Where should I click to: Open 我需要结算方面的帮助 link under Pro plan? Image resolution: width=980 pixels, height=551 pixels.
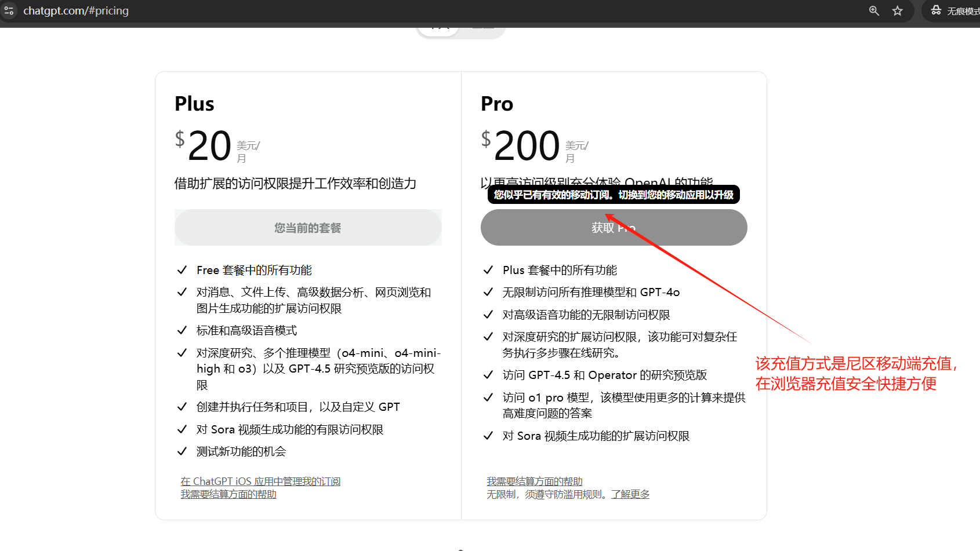coord(535,481)
